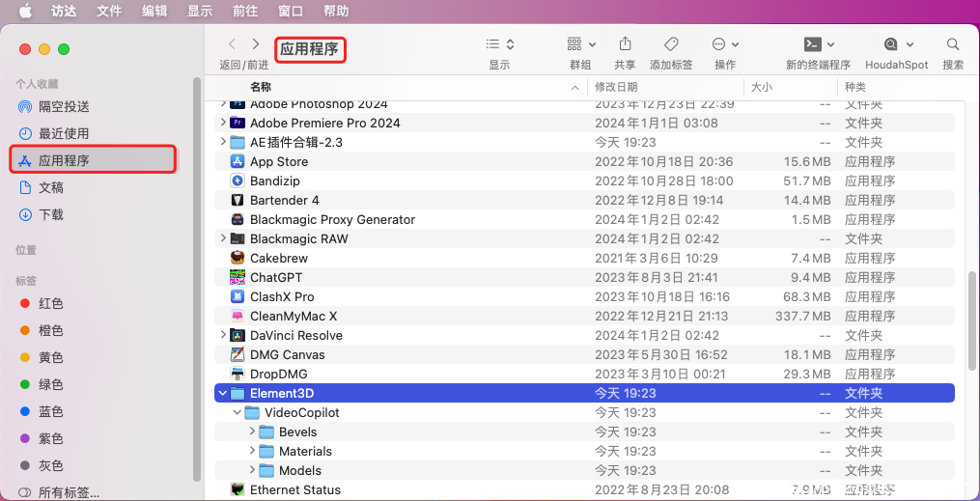Click the Add Tags (添加标签) icon

point(671,43)
